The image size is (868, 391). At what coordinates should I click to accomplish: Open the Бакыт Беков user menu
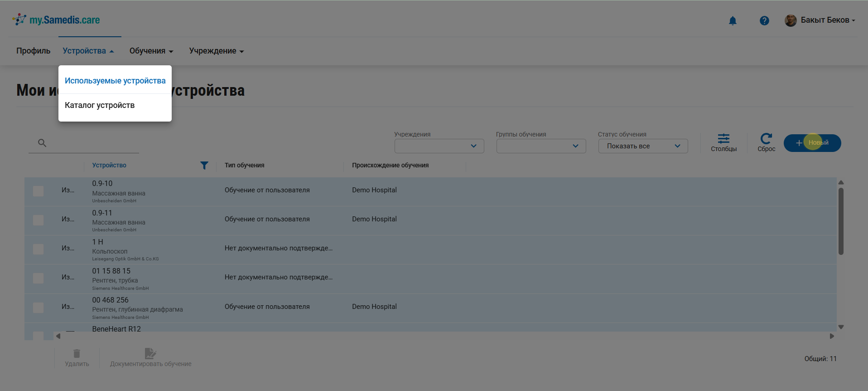click(x=820, y=20)
